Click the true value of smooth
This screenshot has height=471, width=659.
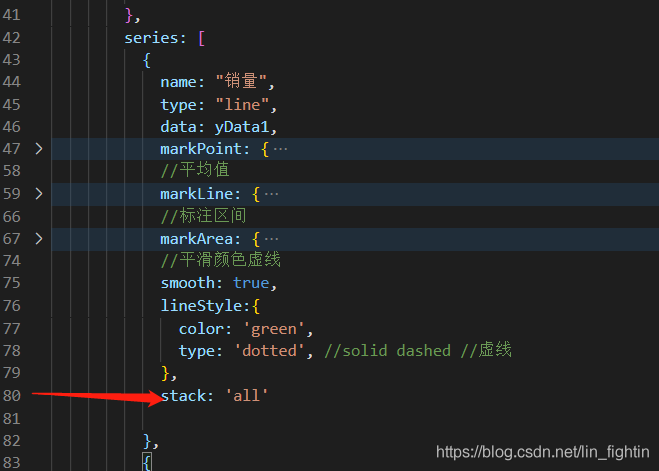251,283
